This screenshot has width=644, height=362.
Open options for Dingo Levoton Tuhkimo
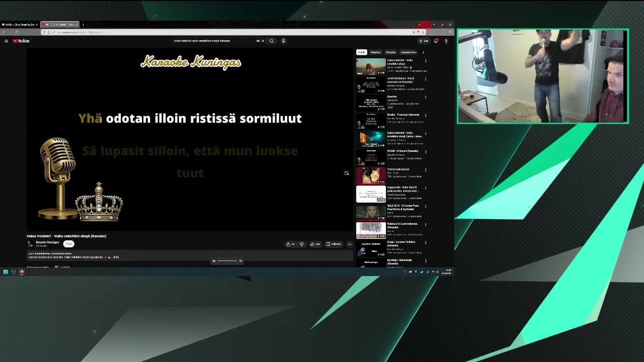[x=426, y=242]
